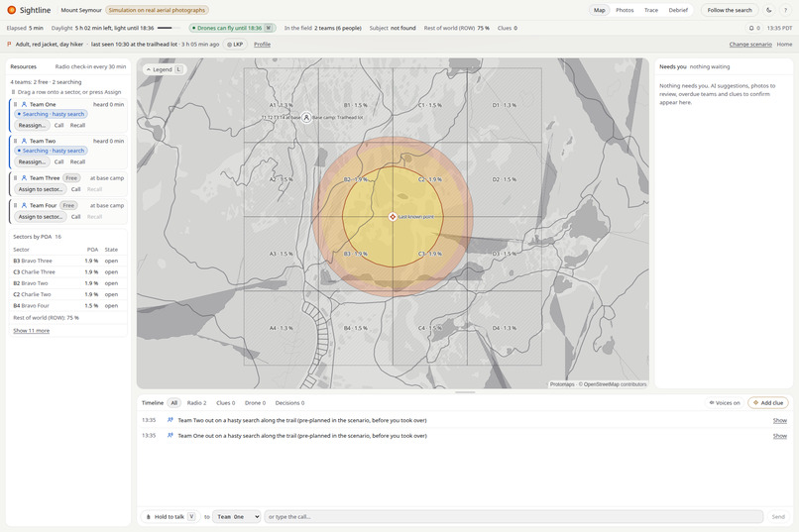Viewport: 799px width, 532px height.
Task: Select the B4 Bravo Four sector row
Action: pyautogui.click(x=67, y=305)
